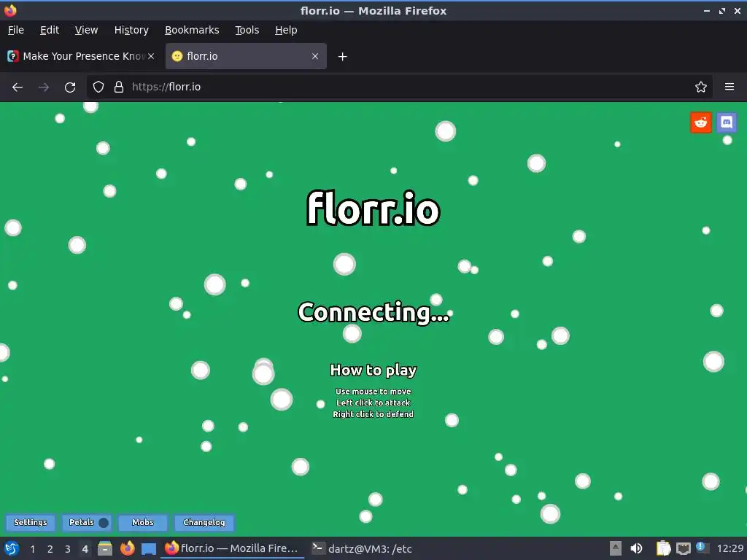Open the Firefox hamburger menu
Viewport: 747px width, 560px height.
coord(729,87)
